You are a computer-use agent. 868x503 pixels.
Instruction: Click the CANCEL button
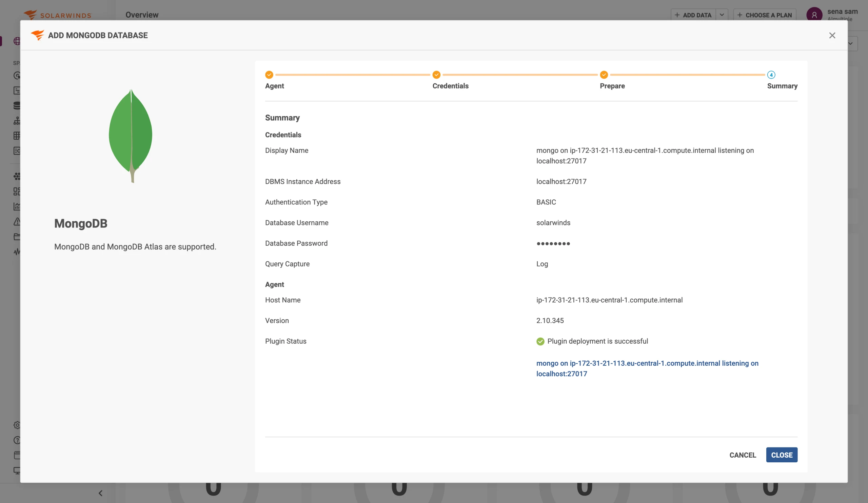pos(743,455)
